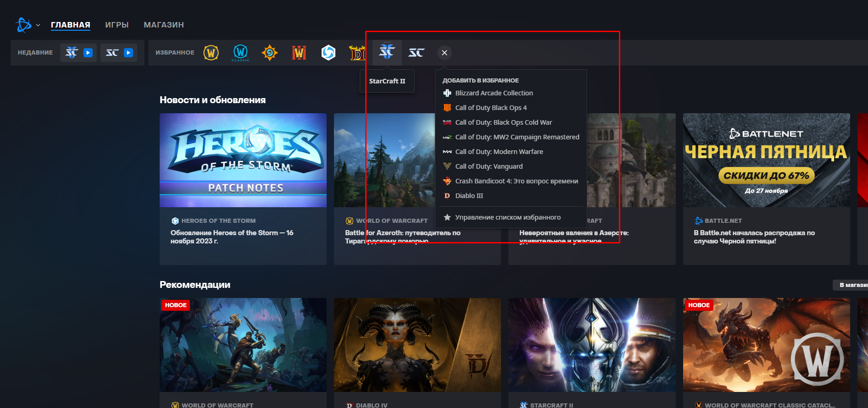Screen dimensions: 868x408
Task: Open Diablo IV recommendation card
Action: click(417, 353)
